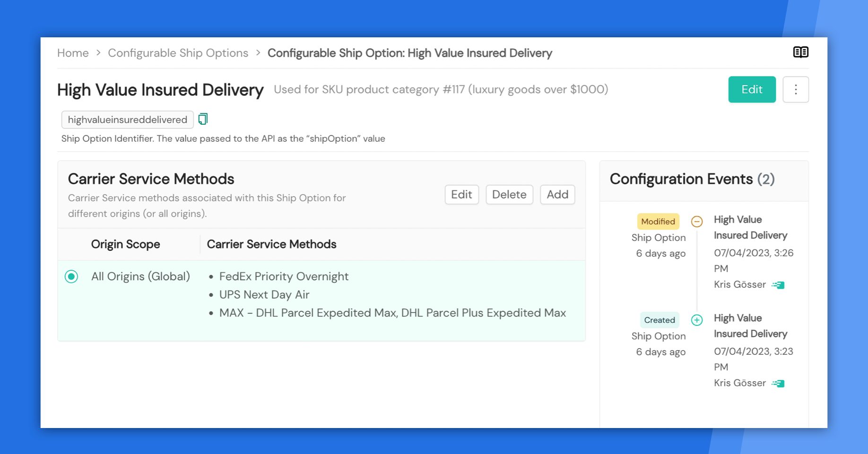Click the Created status badge
The height and width of the screenshot is (454, 868).
(660, 320)
